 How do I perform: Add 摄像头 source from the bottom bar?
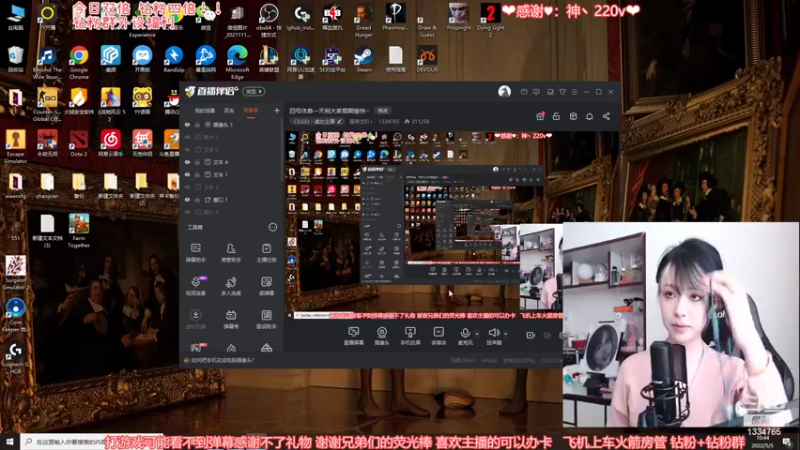pyautogui.click(x=382, y=336)
